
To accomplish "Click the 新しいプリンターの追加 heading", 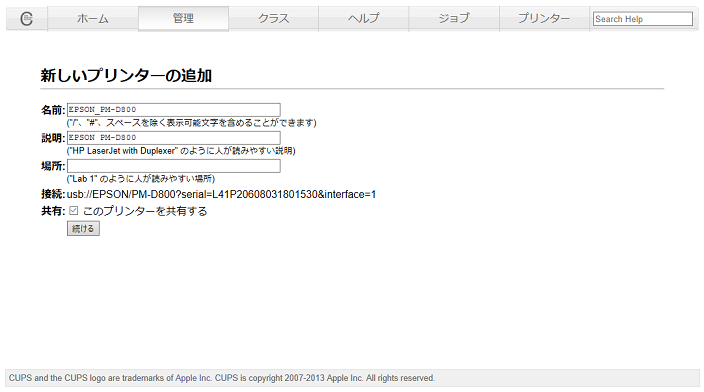I will 126,75.
